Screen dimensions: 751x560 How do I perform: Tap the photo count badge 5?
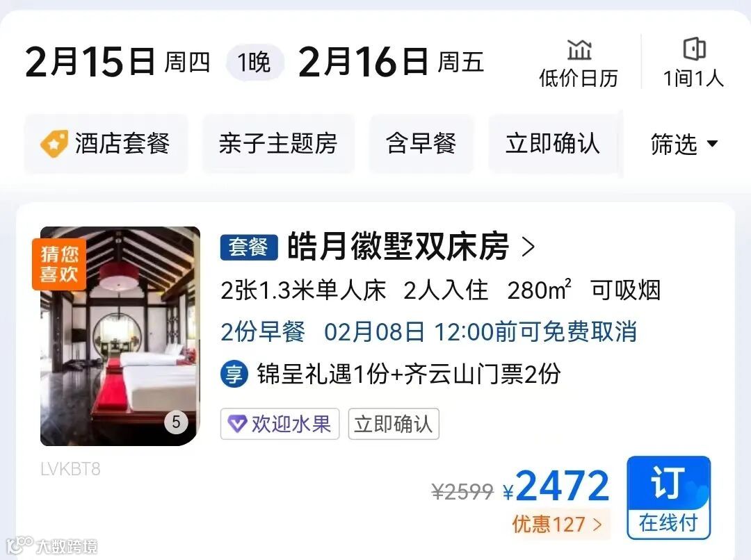pos(176,422)
